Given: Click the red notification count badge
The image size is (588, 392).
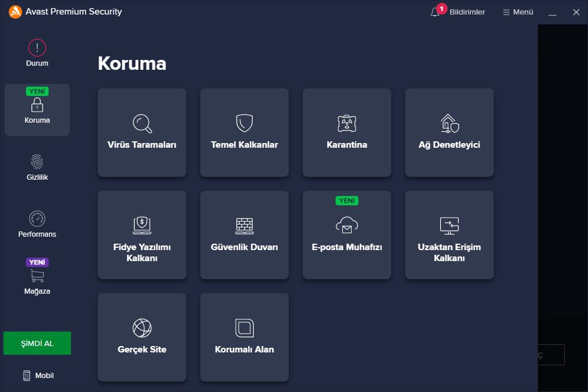Looking at the screenshot, I should (x=442, y=9).
